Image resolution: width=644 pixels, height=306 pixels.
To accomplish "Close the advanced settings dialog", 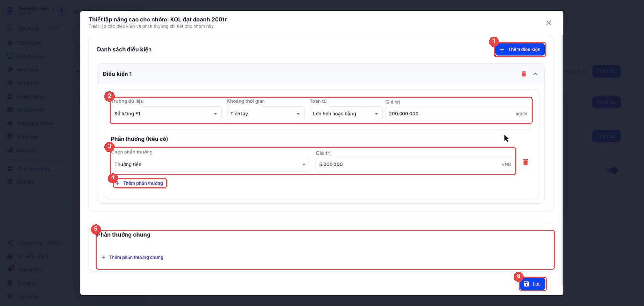I will point(548,23).
